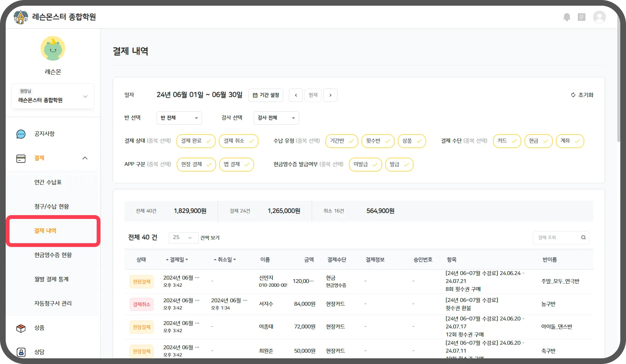Open 현금영수증 현황 in the sidebar
This screenshot has height=364, width=626.
point(53,255)
